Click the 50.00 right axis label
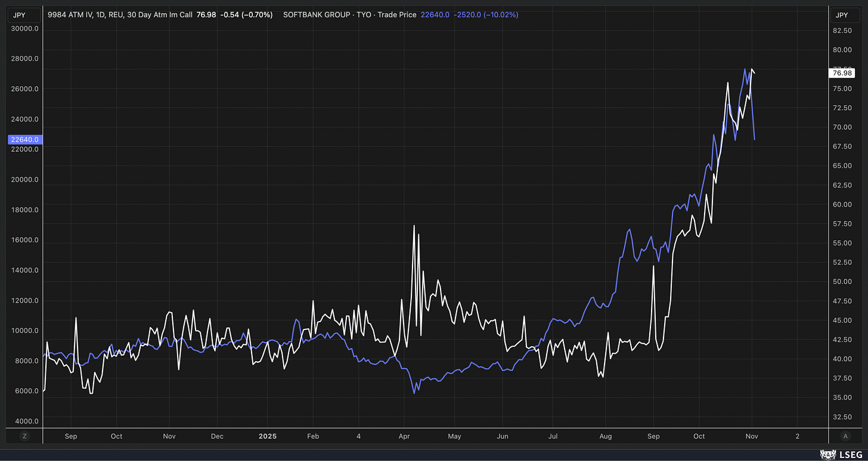 (x=842, y=282)
